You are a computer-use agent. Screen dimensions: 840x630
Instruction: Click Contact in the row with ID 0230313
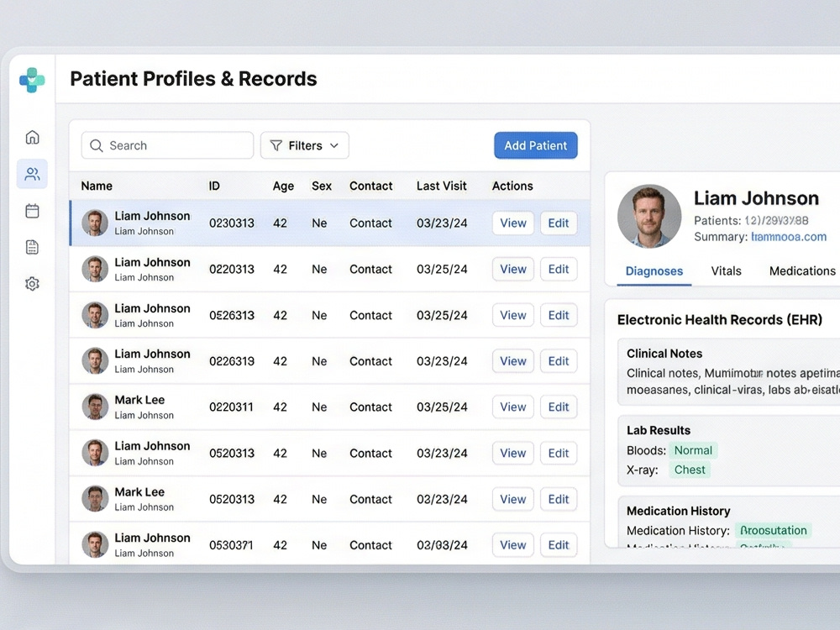(370, 223)
